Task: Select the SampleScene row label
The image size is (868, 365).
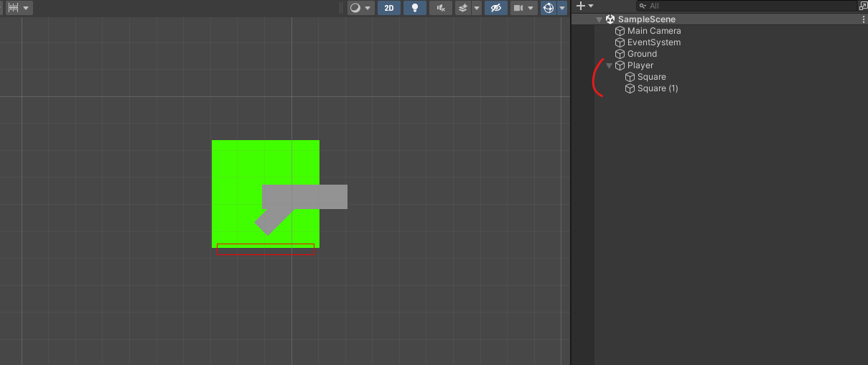Action: [647, 19]
